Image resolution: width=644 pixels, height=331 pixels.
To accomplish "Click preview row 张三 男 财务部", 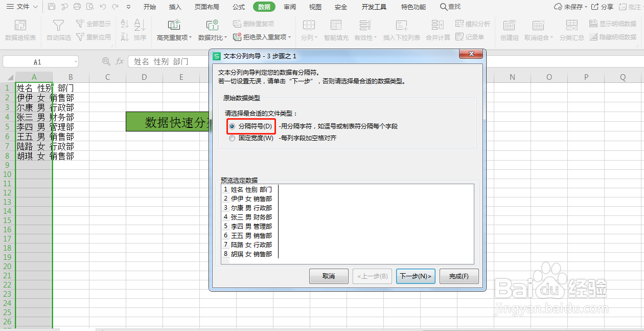I will pos(251,217).
